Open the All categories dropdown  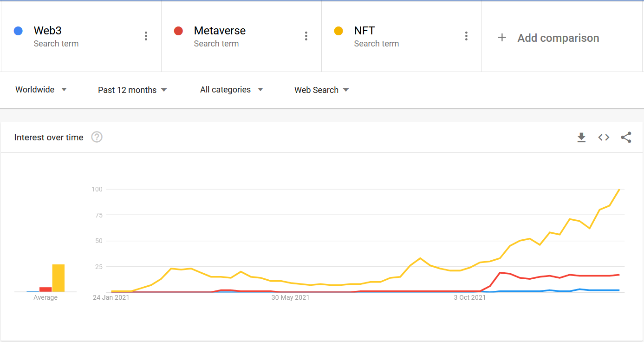tap(231, 90)
